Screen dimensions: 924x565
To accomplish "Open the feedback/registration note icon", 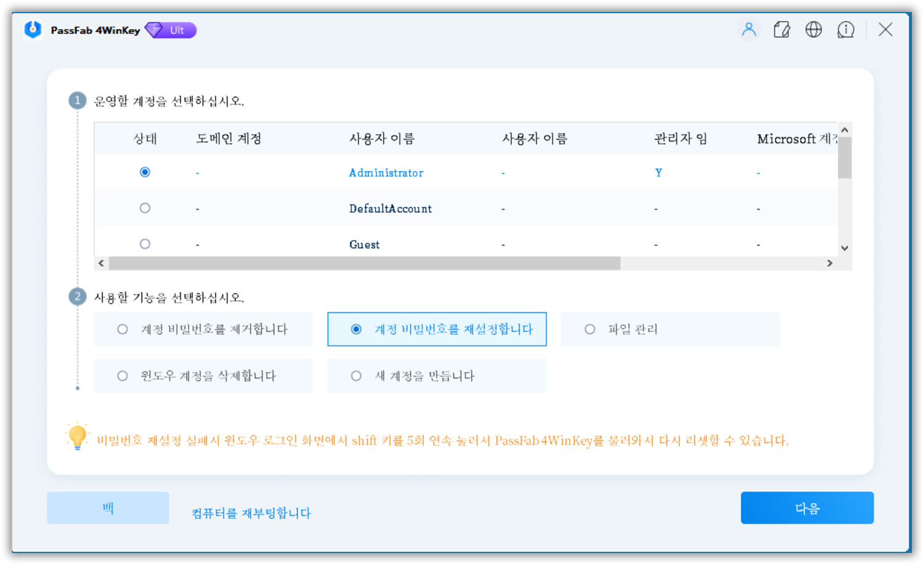I will pyautogui.click(x=782, y=29).
